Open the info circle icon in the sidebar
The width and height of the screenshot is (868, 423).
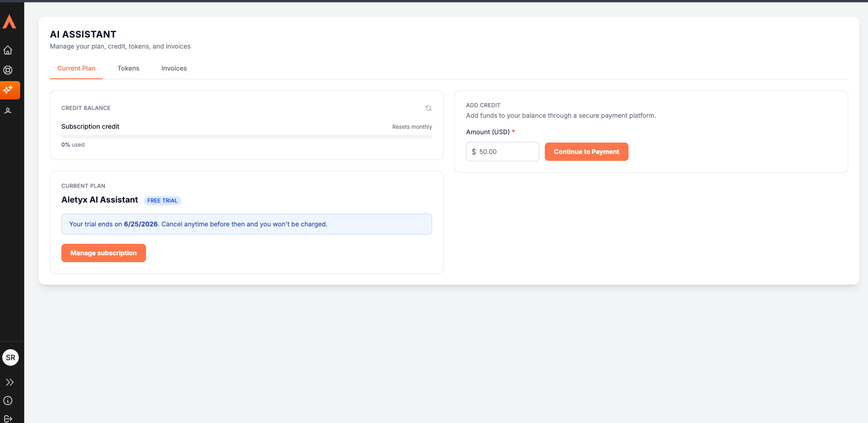coord(8,401)
